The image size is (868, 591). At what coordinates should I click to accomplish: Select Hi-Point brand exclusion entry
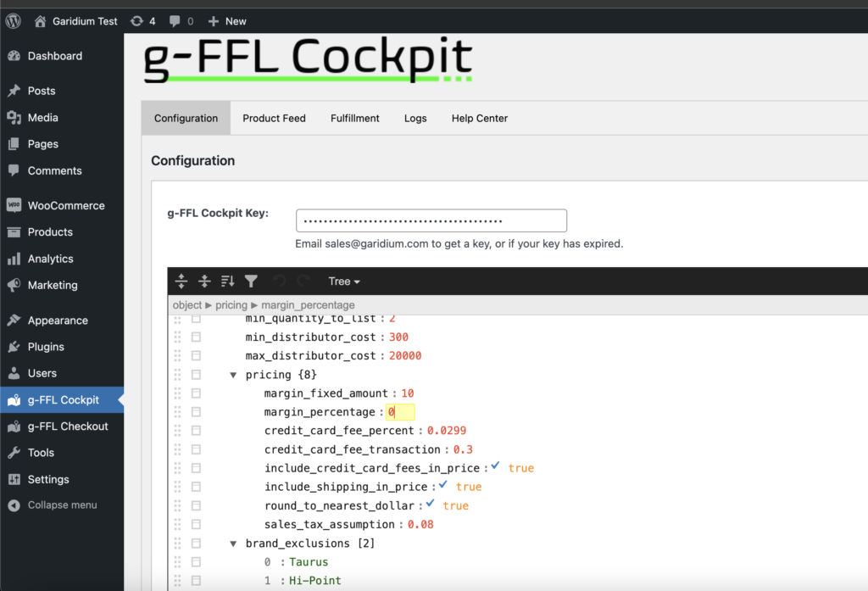point(315,581)
